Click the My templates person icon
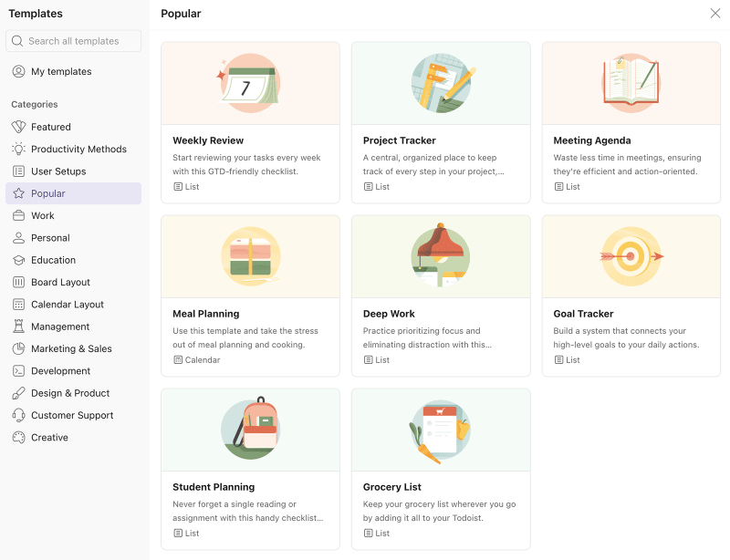 coord(18,71)
